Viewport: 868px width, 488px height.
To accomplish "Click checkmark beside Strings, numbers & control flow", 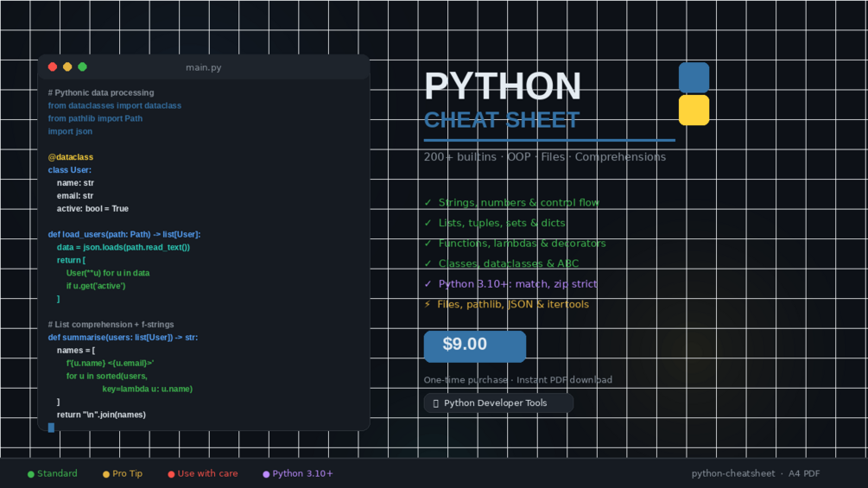I will (428, 202).
